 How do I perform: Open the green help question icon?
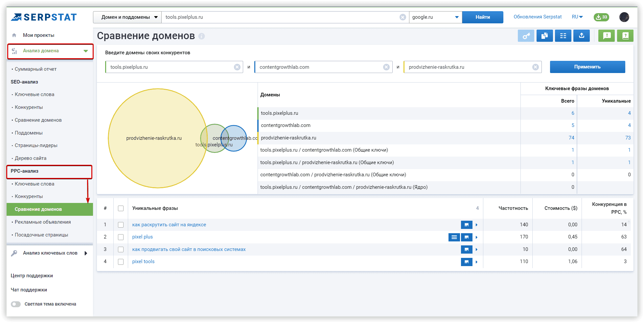625,36
